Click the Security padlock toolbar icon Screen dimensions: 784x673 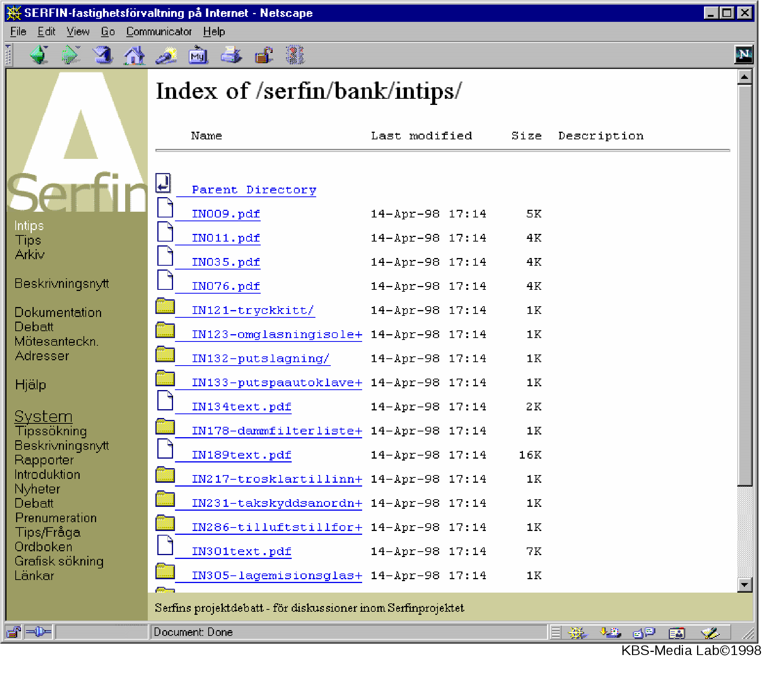click(x=263, y=55)
